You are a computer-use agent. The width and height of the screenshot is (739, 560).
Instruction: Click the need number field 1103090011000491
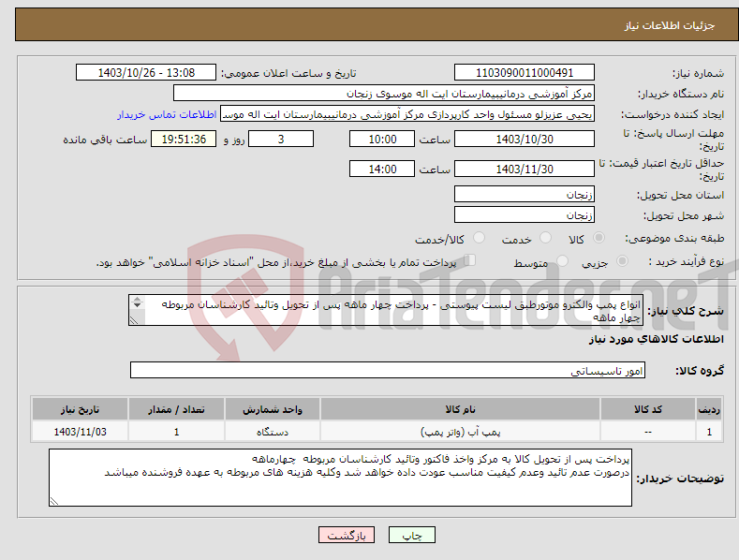point(525,73)
